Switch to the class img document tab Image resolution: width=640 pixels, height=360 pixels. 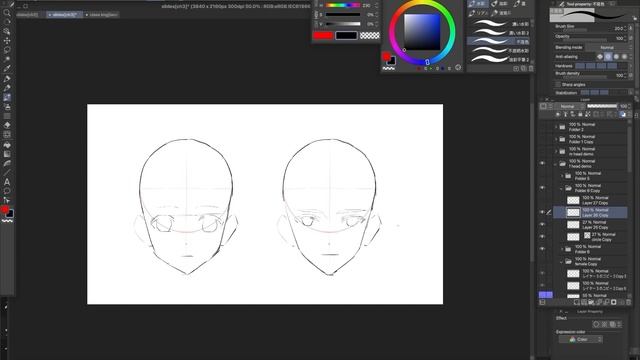click(102, 15)
